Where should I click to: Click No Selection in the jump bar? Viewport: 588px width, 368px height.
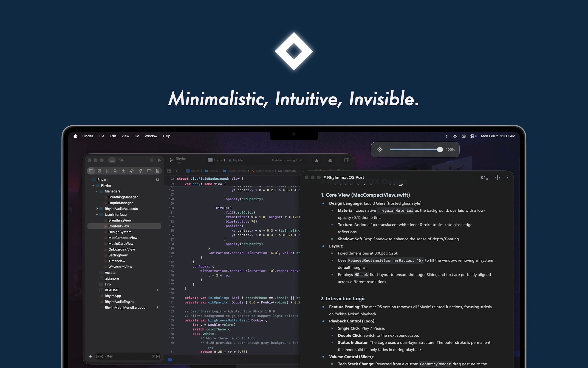[x=287, y=171]
